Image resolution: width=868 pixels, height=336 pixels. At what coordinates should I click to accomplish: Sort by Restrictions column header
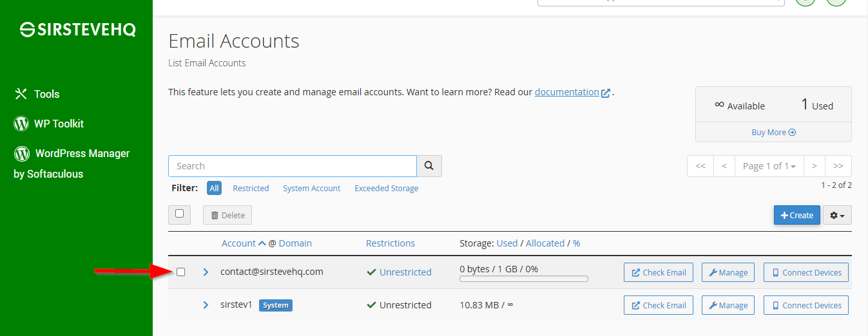(x=391, y=243)
